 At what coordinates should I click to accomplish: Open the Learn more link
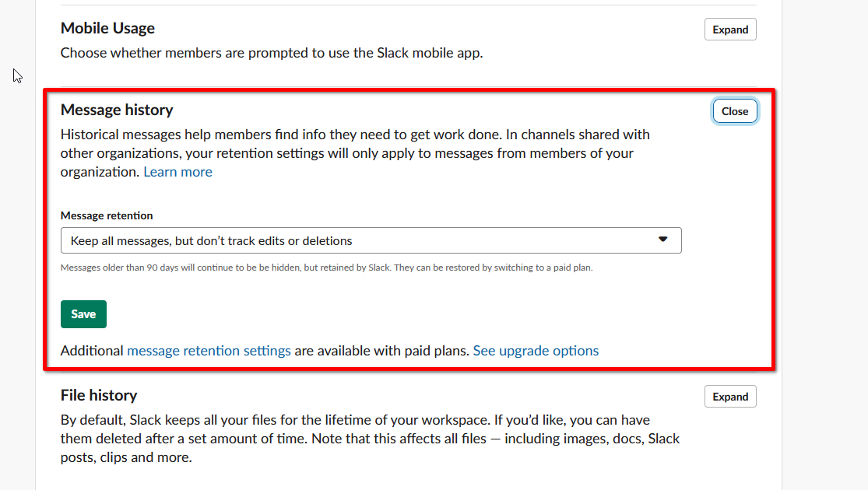coord(177,172)
